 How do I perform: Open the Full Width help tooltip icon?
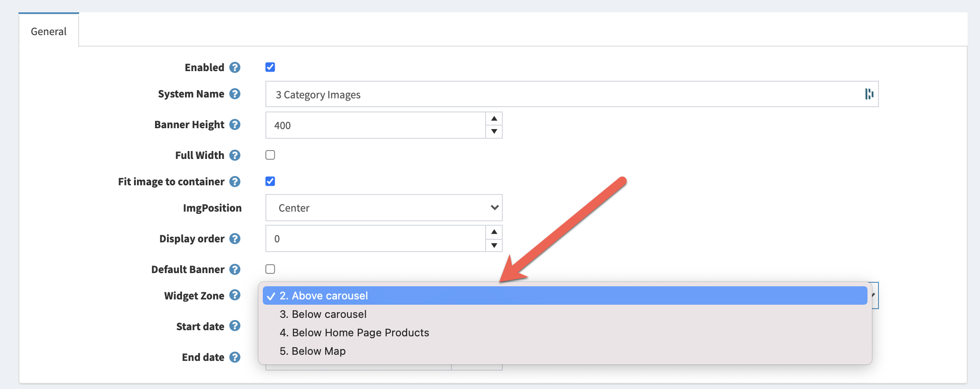pos(235,155)
